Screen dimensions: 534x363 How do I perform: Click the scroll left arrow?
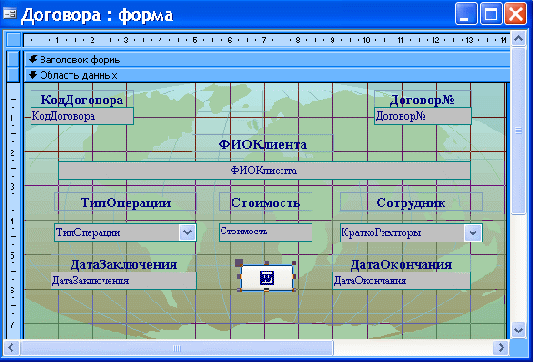coord(11,348)
